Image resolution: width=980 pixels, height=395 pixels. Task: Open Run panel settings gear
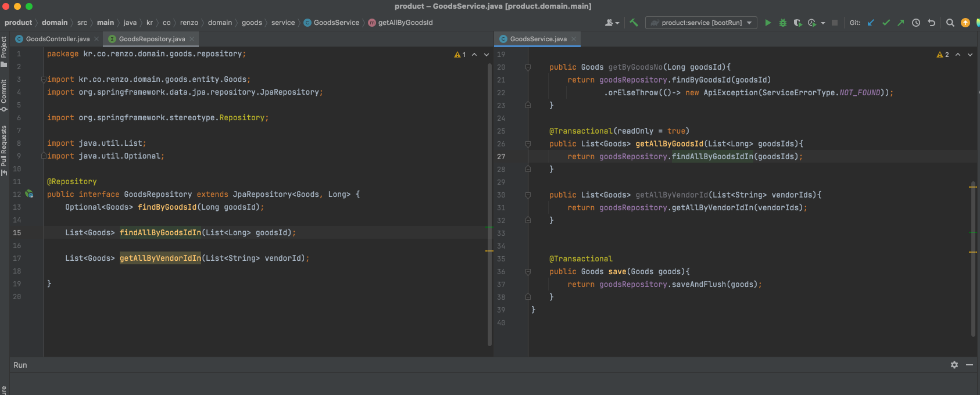tap(954, 365)
